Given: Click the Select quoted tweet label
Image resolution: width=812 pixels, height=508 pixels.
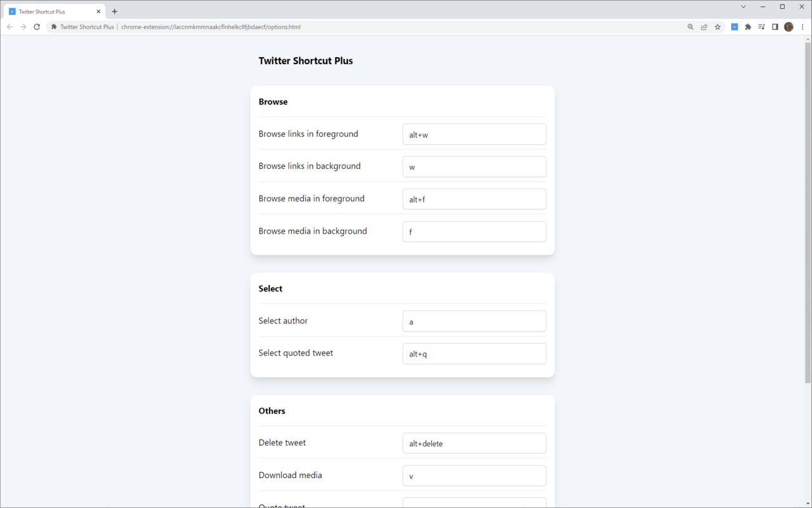Looking at the screenshot, I should point(296,353).
